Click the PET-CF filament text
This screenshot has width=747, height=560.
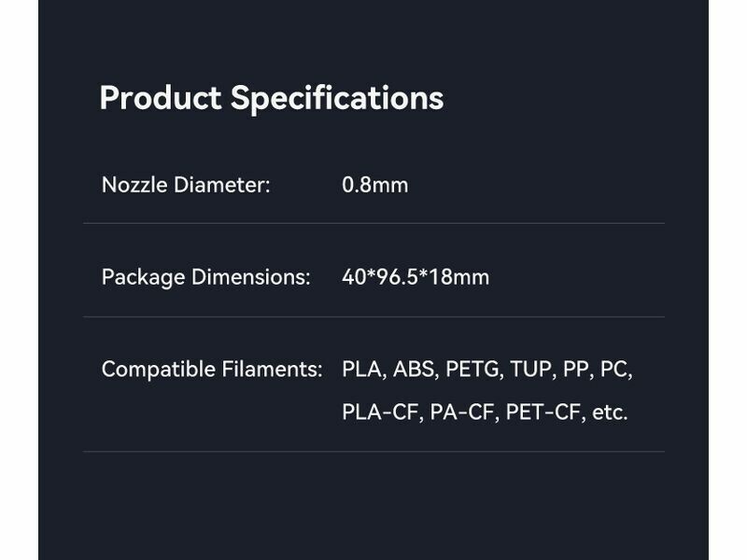pos(543,412)
